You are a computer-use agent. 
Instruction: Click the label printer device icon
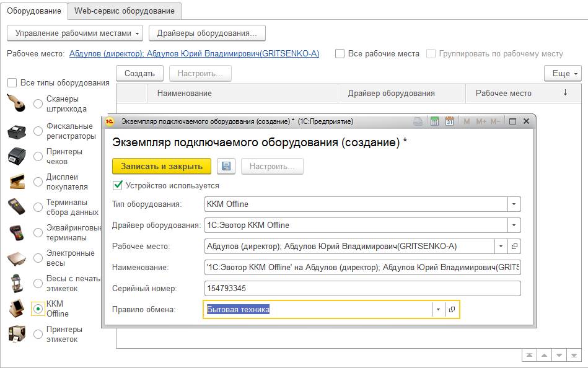pyautogui.click(x=17, y=334)
